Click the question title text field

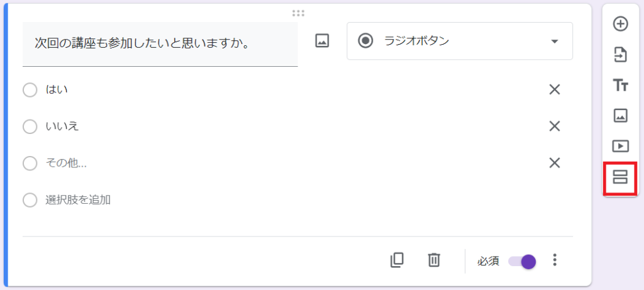click(160, 44)
